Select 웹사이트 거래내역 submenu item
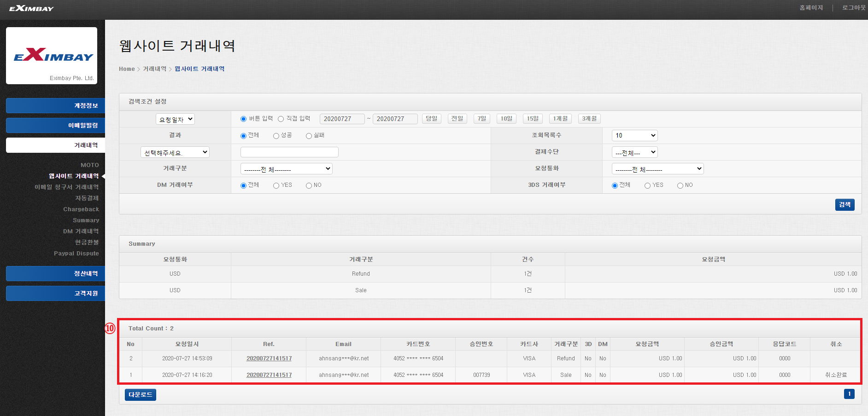868x416 pixels. (x=74, y=176)
